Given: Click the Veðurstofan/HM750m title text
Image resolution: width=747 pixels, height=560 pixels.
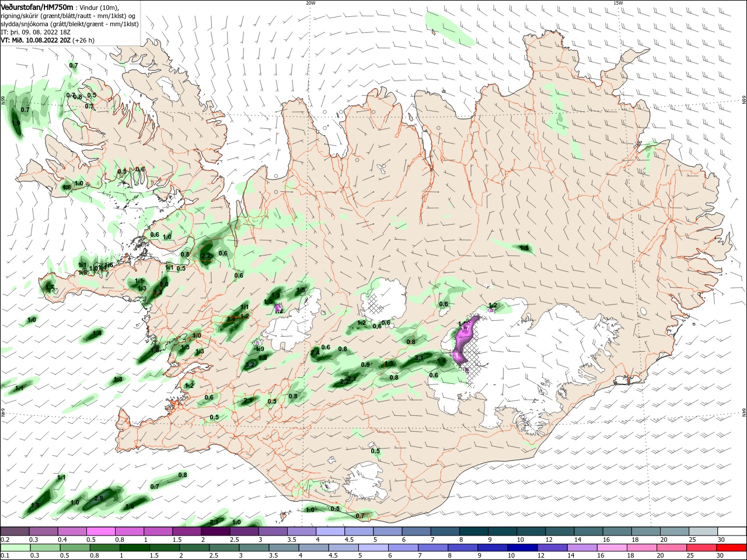Looking at the screenshot, I should (x=37, y=6).
